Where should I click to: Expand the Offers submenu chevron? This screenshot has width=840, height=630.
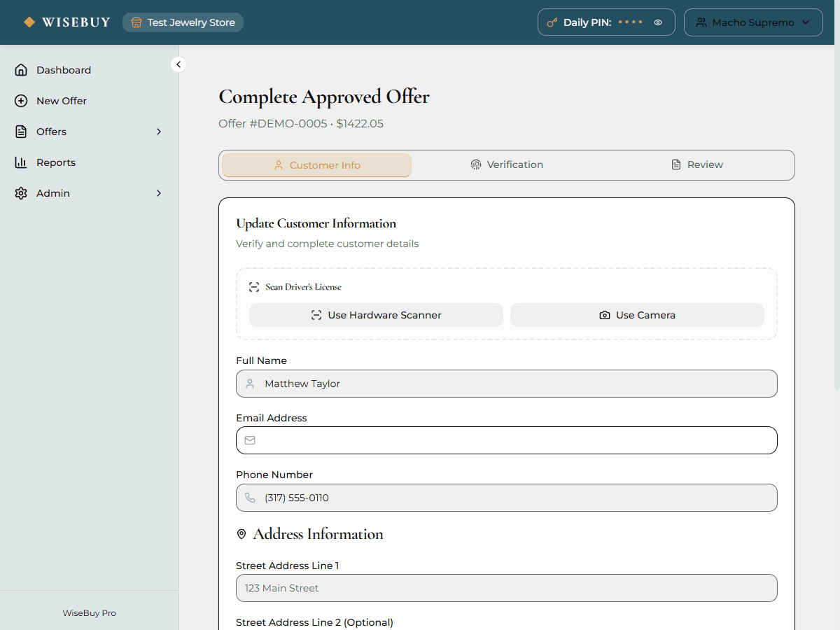click(x=159, y=132)
